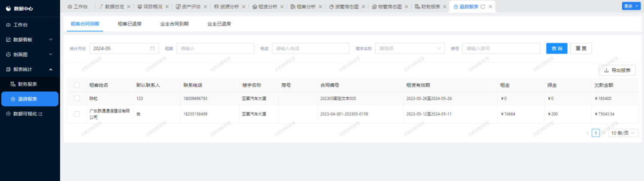Expand the 剖面图 sidebar menu

pyautogui.click(x=30, y=55)
